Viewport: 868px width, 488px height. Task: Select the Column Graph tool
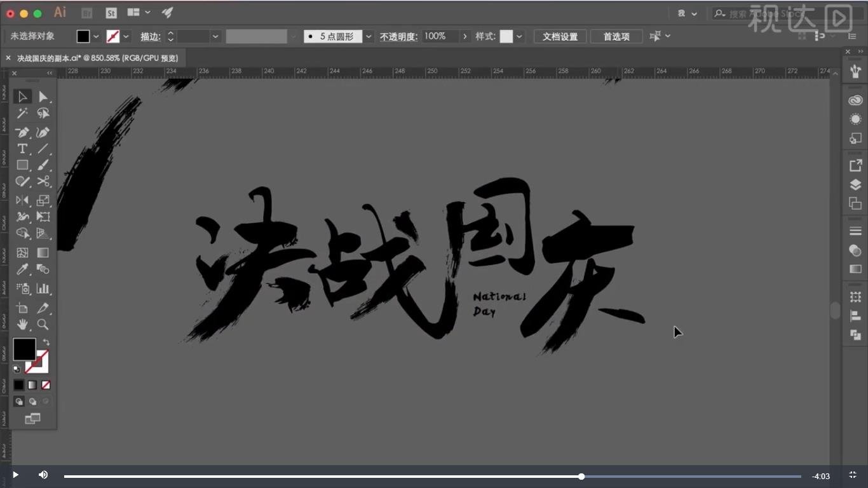[x=43, y=288]
